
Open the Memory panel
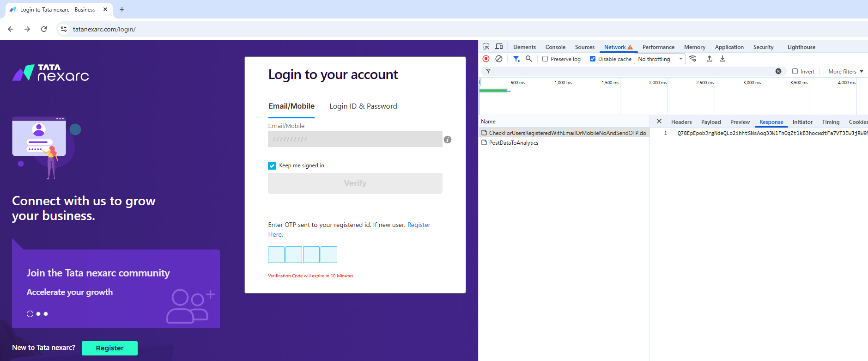[694, 47]
